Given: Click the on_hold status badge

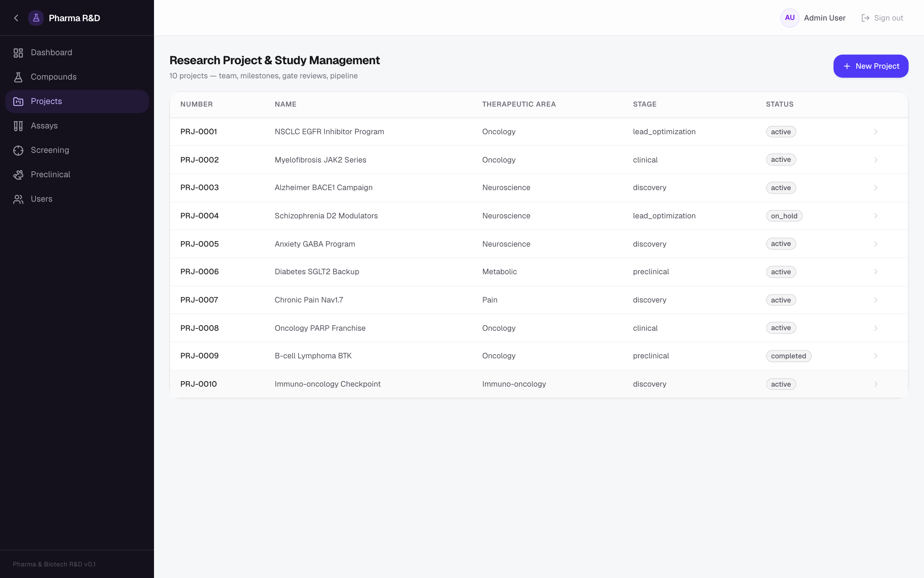Looking at the screenshot, I should pos(784,216).
